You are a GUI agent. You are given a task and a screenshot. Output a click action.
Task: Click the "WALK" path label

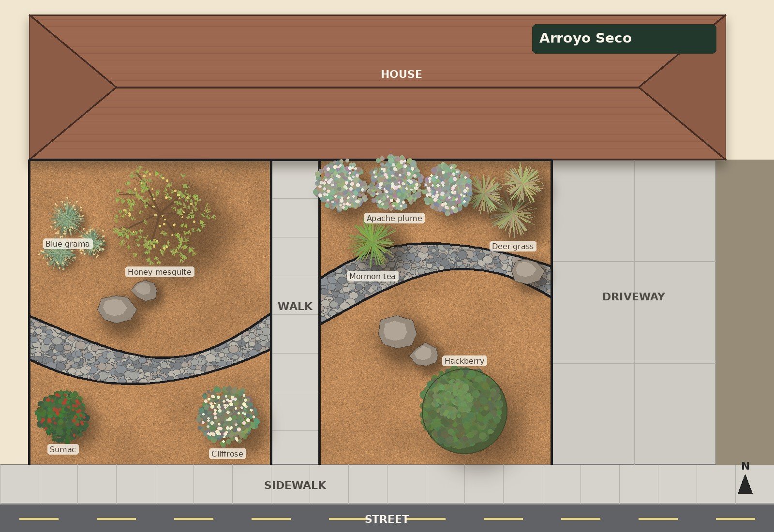point(295,306)
